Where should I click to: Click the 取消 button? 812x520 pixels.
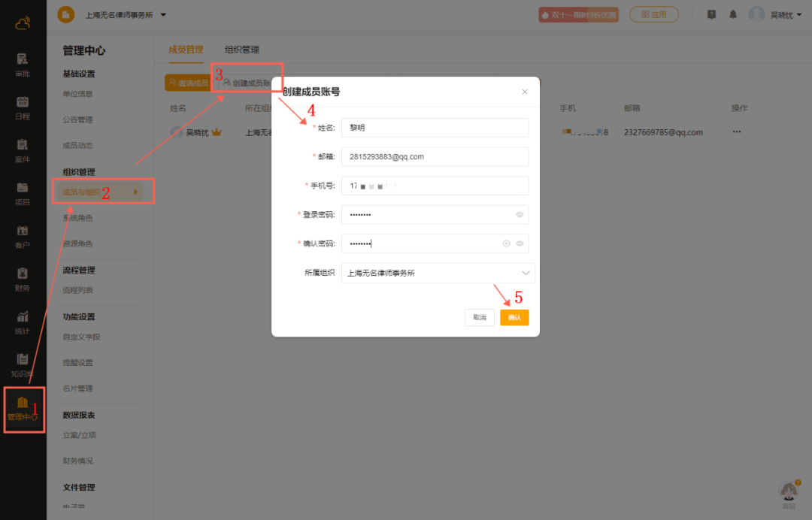[x=479, y=318]
